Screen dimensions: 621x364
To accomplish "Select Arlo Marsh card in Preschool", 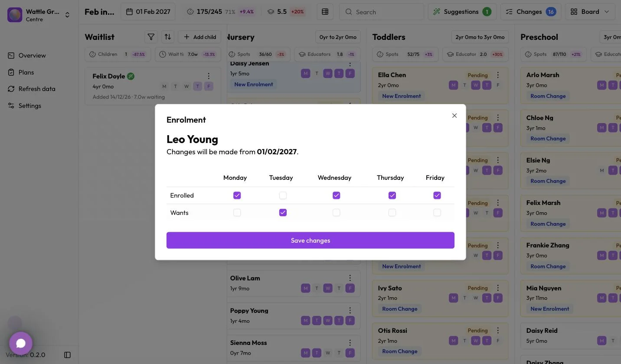I will pyautogui.click(x=571, y=85).
